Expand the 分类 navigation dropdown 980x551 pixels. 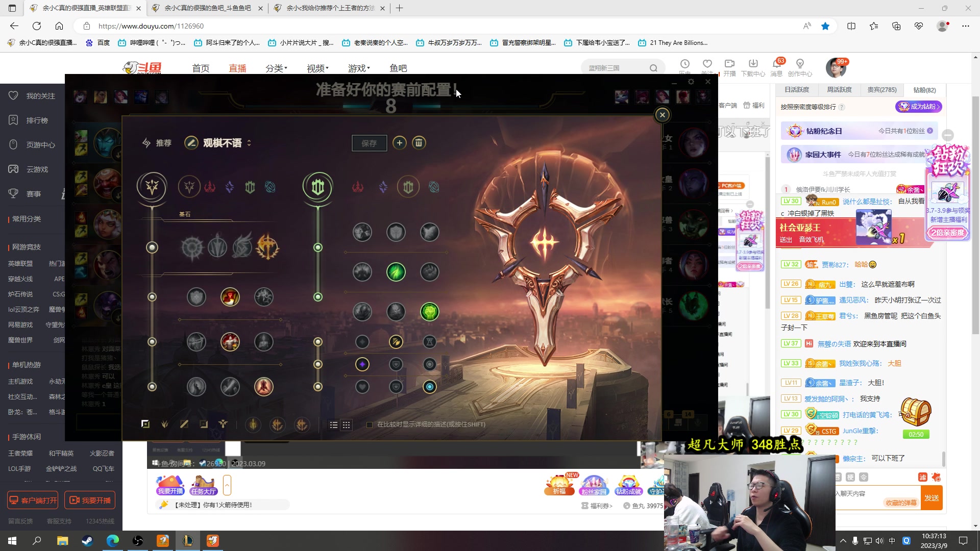coord(276,68)
